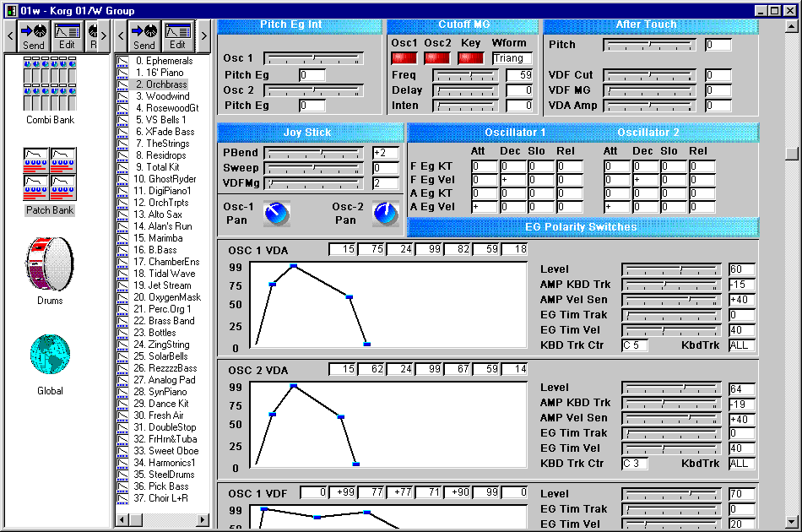Click patch icon beside 13. Alto Sax
The width and height of the screenshot is (802, 532).
pyautogui.click(x=122, y=214)
